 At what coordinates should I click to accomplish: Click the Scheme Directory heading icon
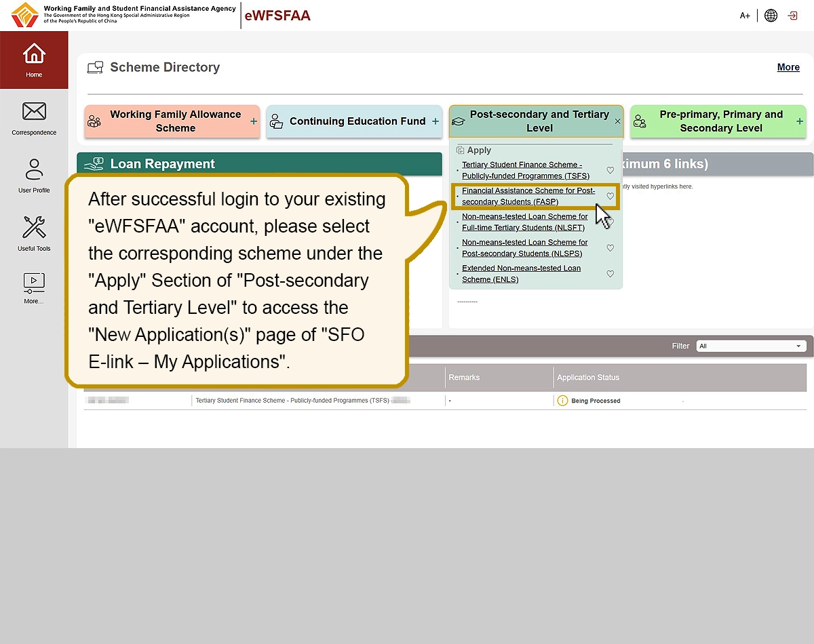point(95,67)
